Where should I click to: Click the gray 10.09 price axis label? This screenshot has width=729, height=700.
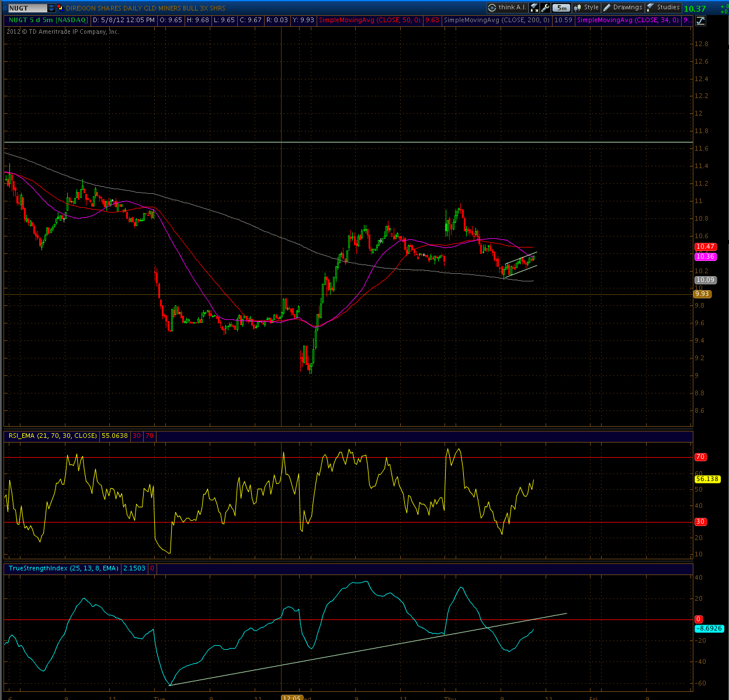(706, 280)
